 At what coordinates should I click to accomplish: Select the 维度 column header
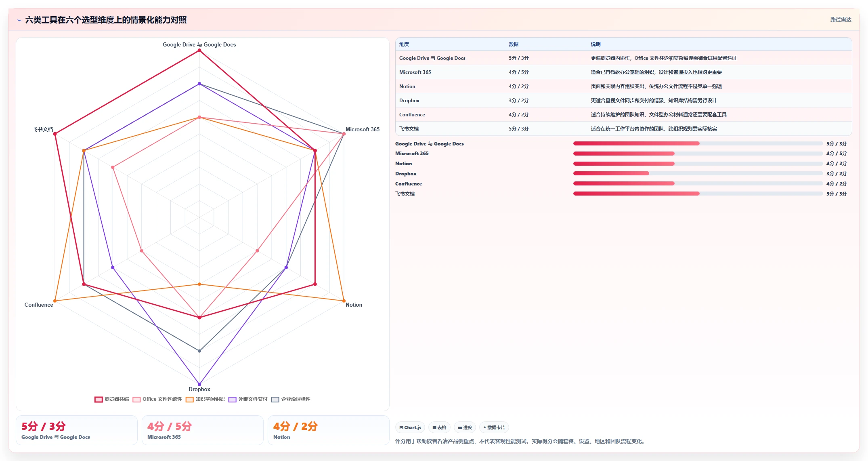click(404, 44)
